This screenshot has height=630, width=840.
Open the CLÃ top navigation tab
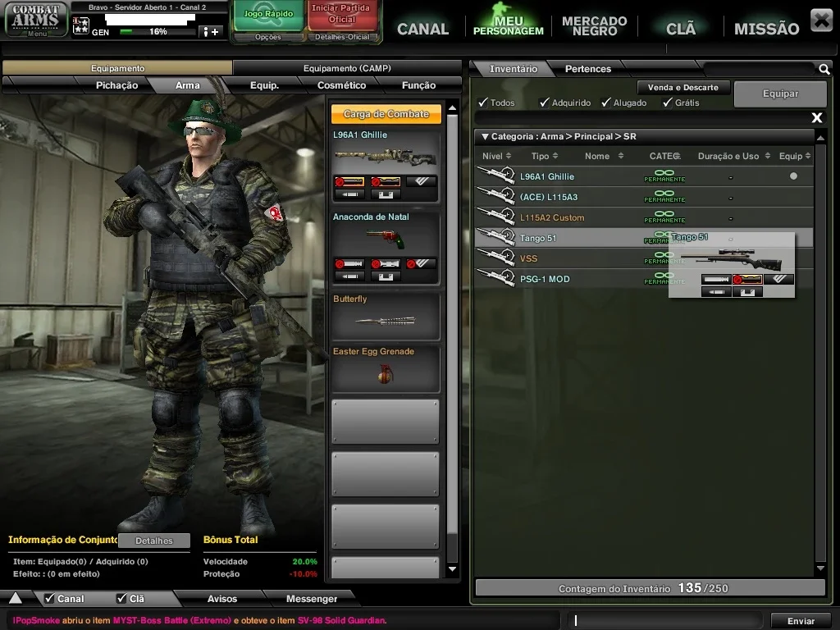681,29
